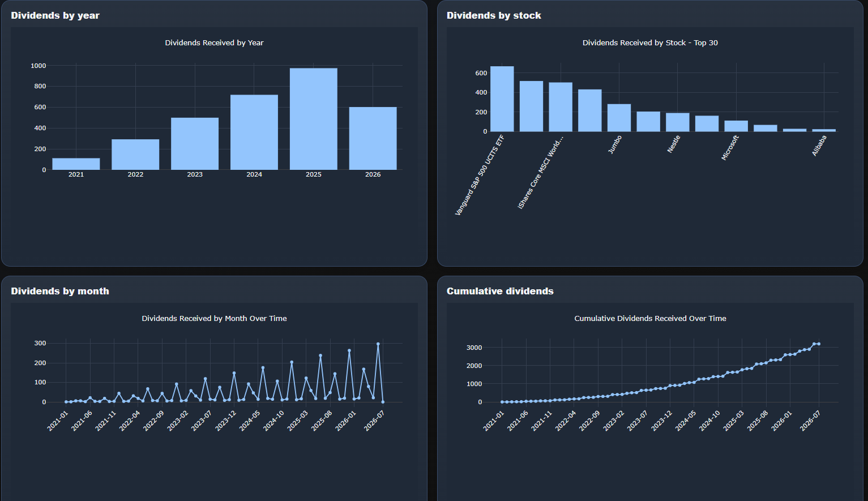This screenshot has width=868, height=501.
Task: Select the 'Dividends Received by Month Over Time' title
Action: tap(214, 318)
